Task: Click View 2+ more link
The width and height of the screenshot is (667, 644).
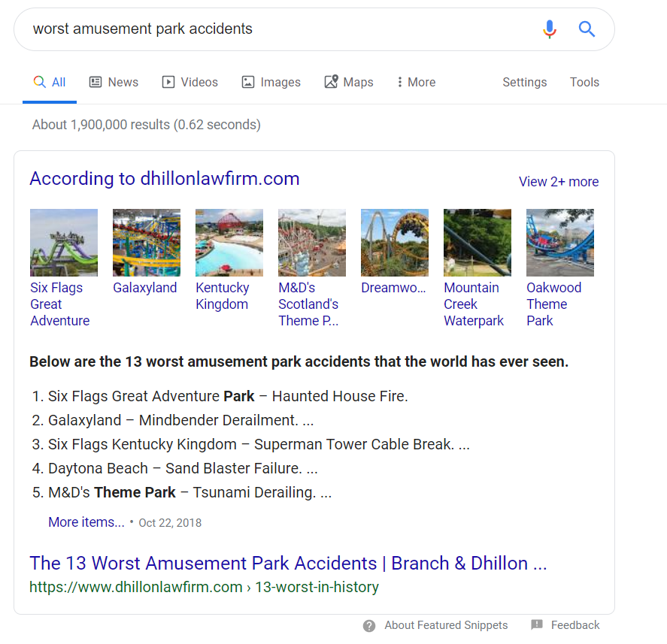Action: pos(559,182)
